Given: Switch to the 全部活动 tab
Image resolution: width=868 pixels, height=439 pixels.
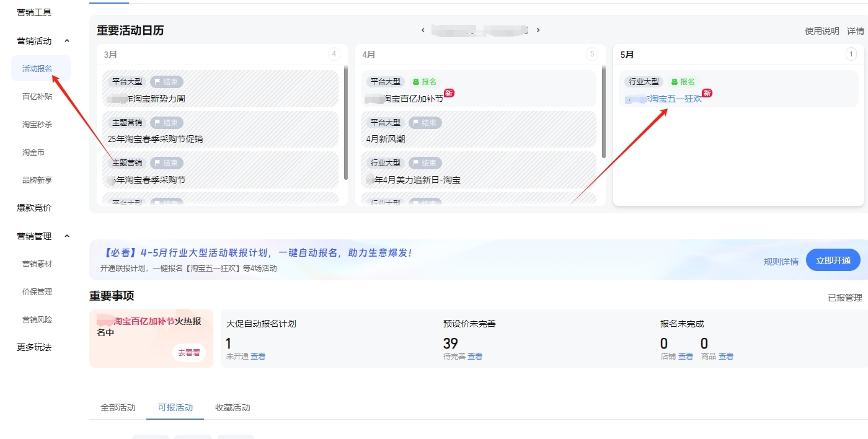Looking at the screenshot, I should point(118,407).
